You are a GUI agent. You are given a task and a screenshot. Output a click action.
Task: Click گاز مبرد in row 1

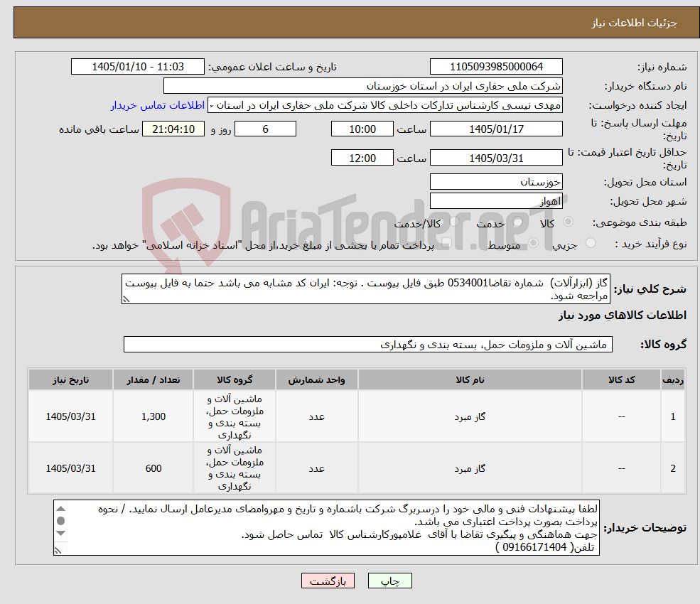point(470,417)
